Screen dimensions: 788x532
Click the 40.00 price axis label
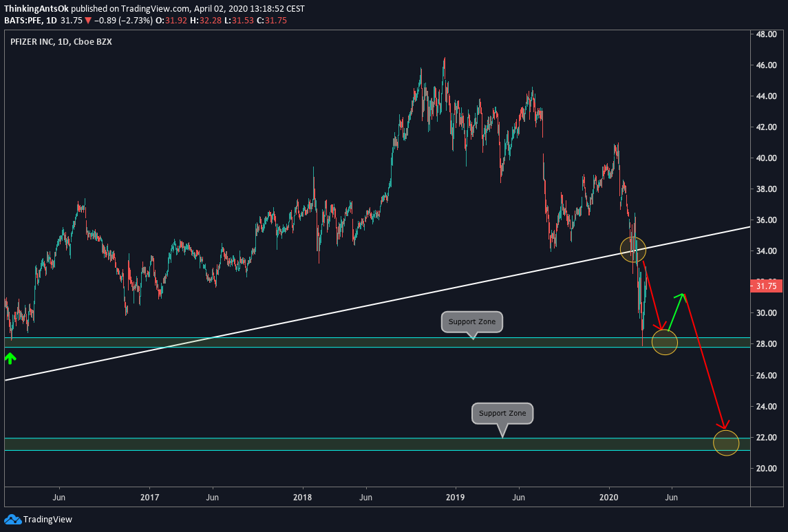coord(767,158)
